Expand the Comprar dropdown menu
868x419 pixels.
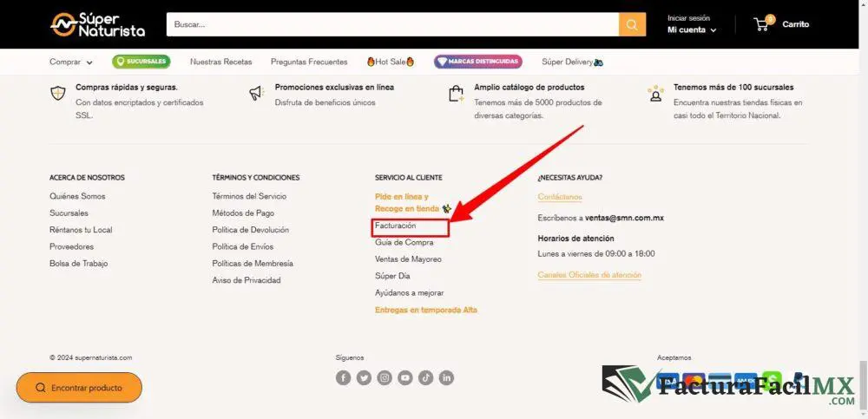click(71, 62)
